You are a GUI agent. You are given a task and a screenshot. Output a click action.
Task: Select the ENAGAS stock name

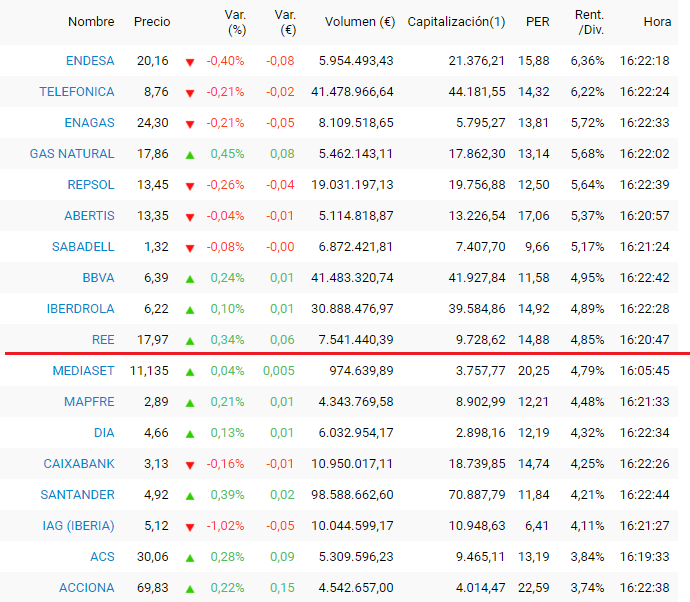pos(90,123)
